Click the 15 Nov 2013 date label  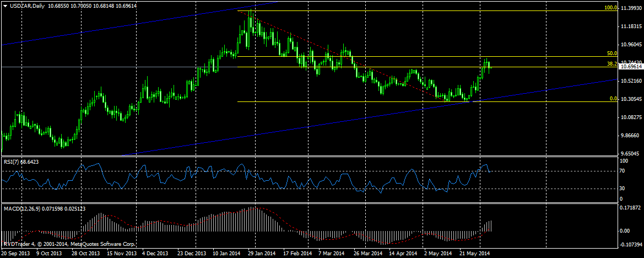tap(121, 254)
